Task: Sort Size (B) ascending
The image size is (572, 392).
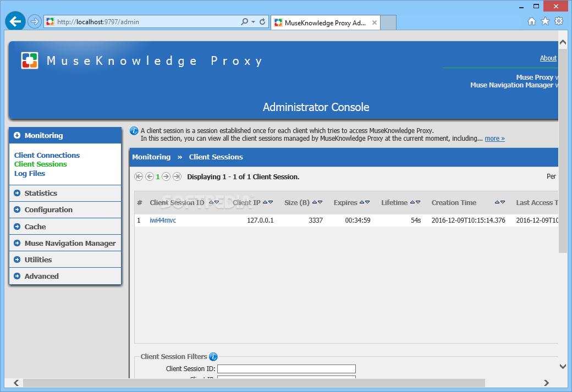Action: (315, 202)
